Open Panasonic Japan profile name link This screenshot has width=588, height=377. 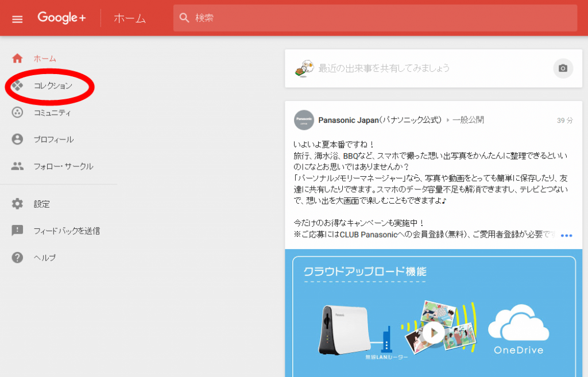tap(380, 120)
